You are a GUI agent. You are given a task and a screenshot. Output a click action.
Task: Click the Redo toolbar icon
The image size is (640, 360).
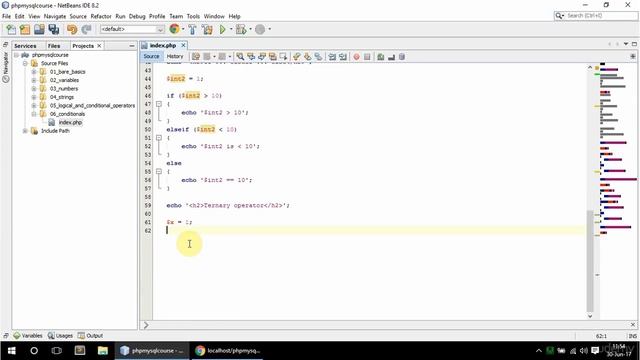click(86, 29)
